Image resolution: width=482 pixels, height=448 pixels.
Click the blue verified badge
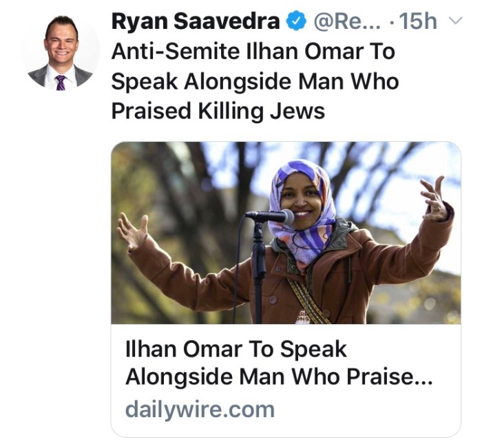295,23
